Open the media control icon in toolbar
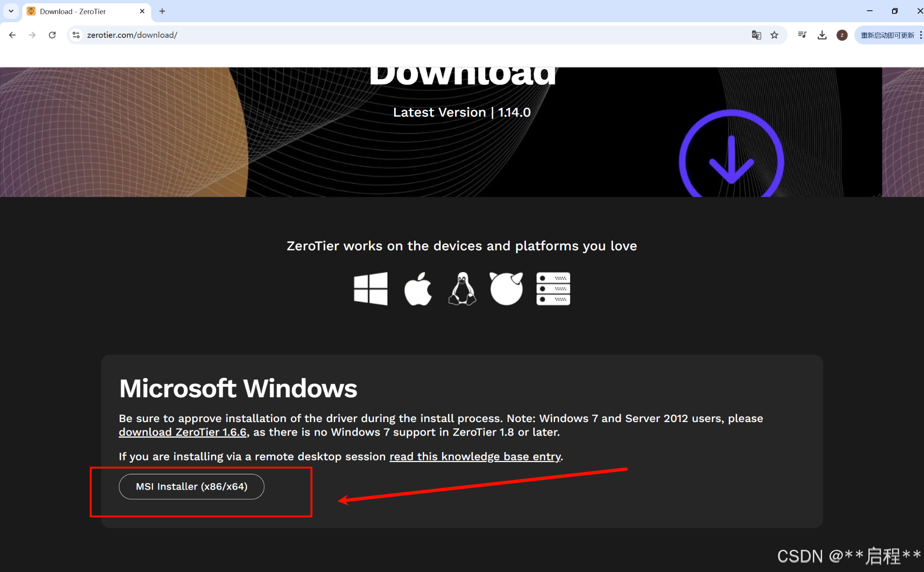 [802, 35]
